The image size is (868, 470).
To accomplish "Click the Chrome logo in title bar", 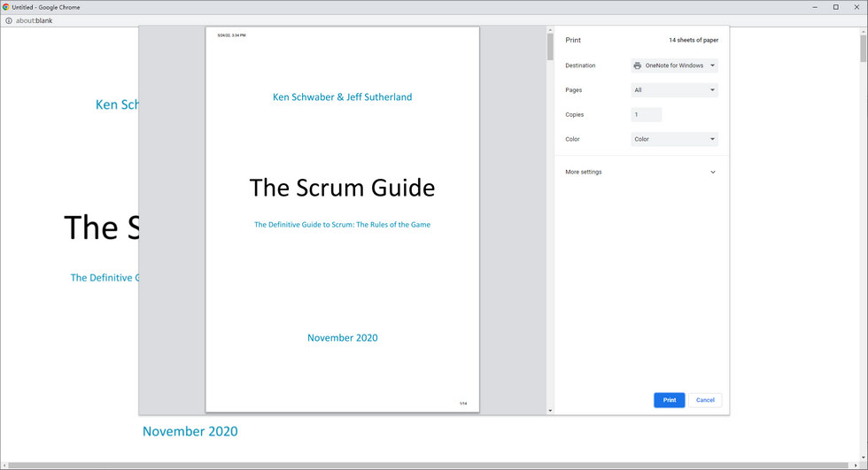I will coord(7,7).
